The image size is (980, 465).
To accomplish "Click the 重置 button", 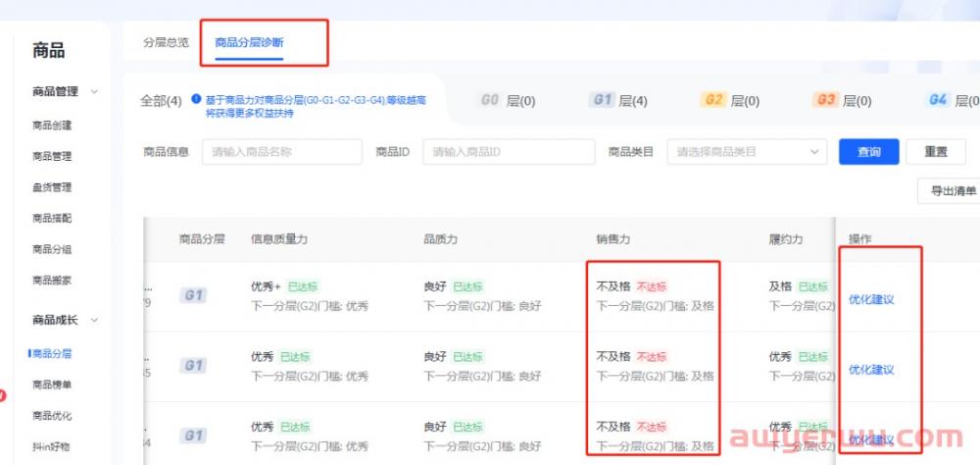I will click(x=936, y=152).
